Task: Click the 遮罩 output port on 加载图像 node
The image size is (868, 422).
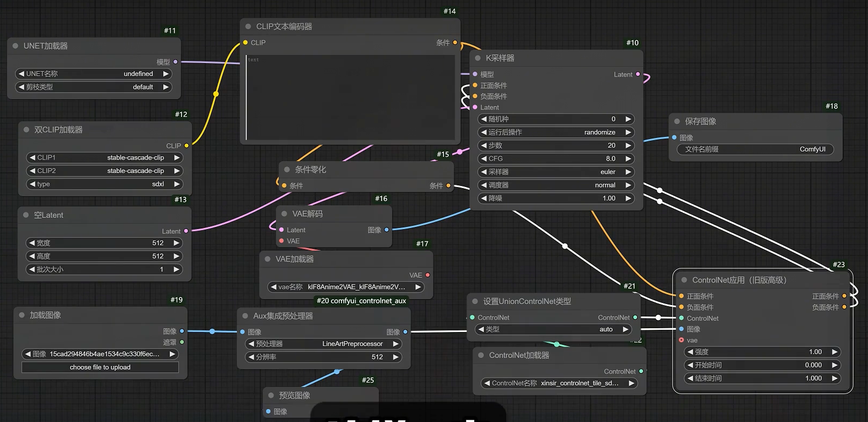Action: (182, 342)
